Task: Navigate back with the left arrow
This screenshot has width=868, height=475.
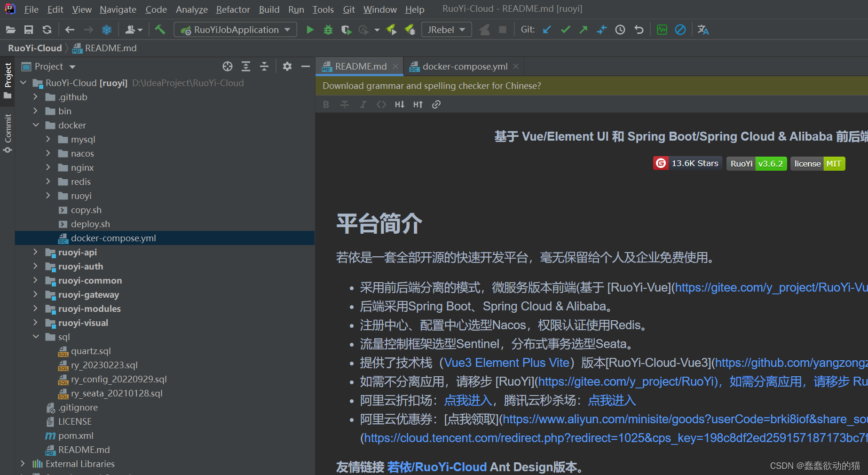Action: 70,30
